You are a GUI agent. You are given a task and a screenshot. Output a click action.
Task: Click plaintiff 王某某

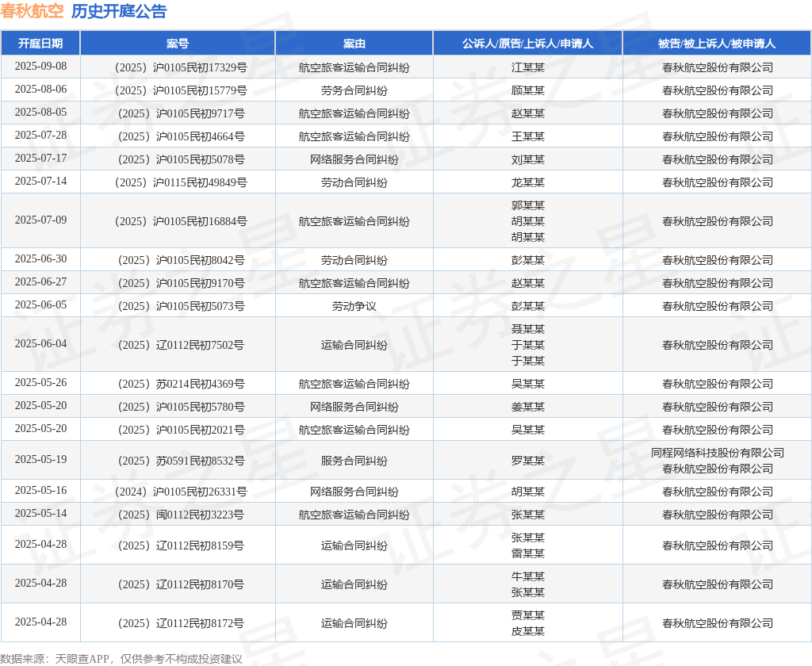click(x=527, y=136)
